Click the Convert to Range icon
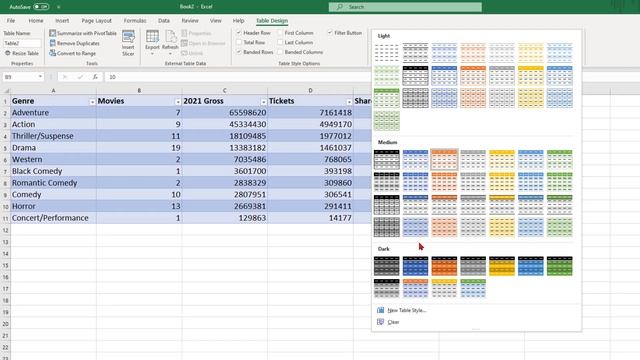Image resolution: width=640 pixels, height=360 pixels. click(x=52, y=53)
